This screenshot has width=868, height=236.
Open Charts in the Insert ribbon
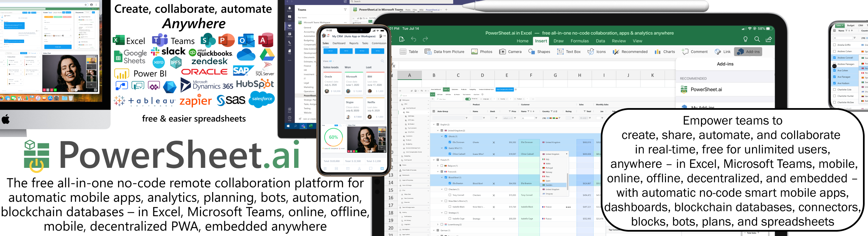[x=665, y=51]
